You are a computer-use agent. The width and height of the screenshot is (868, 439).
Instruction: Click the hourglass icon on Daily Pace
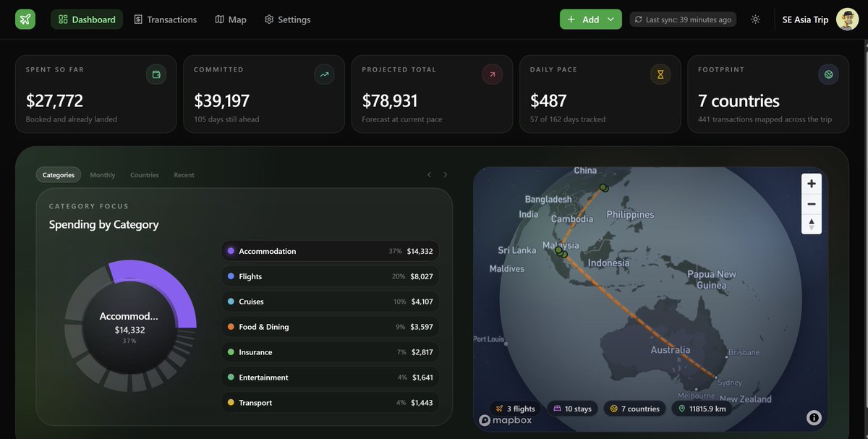click(660, 74)
